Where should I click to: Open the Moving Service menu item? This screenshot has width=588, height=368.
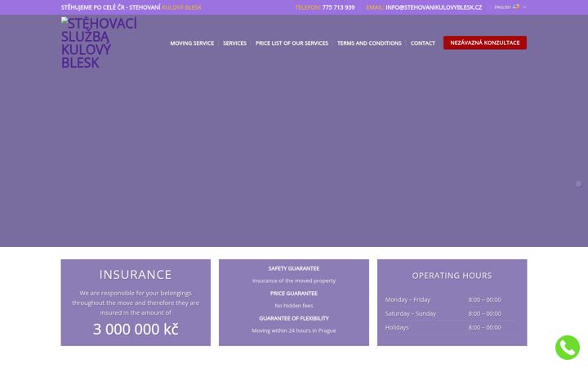pyautogui.click(x=192, y=43)
